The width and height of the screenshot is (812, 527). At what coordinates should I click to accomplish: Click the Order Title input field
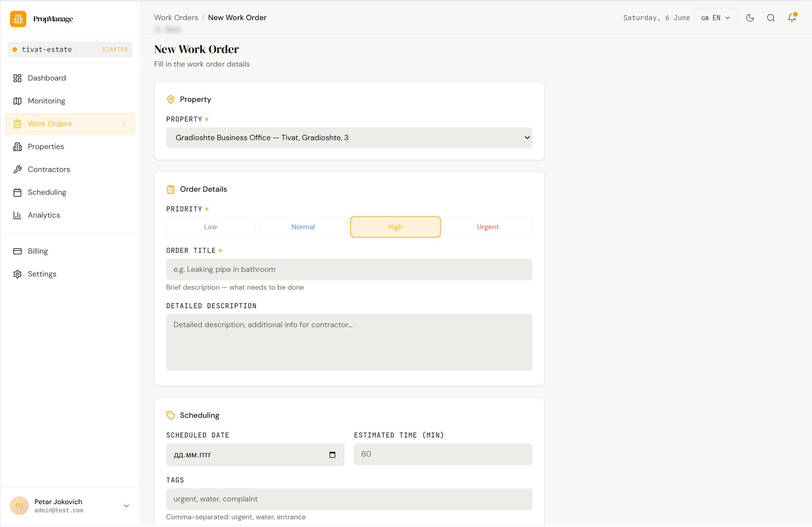349,270
